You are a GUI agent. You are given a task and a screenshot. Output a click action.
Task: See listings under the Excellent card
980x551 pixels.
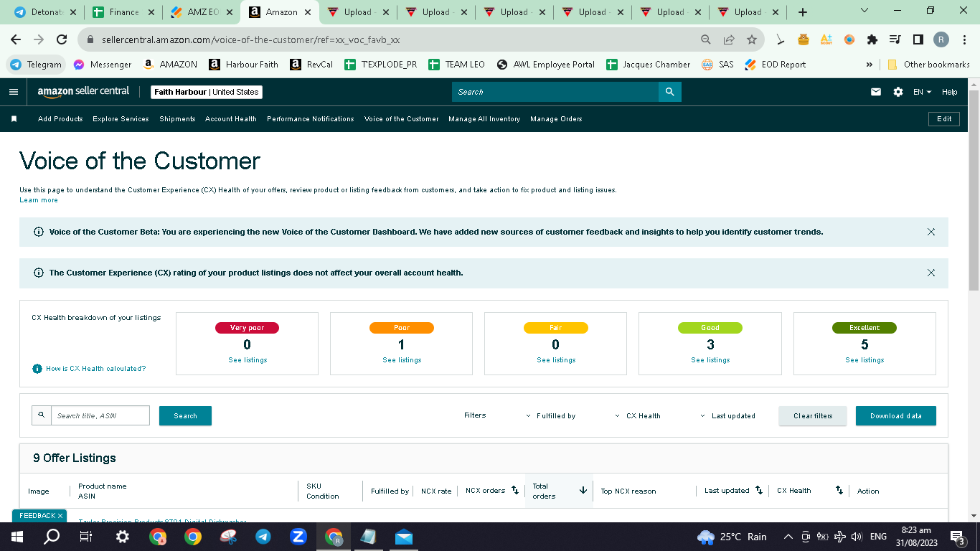pos(864,360)
